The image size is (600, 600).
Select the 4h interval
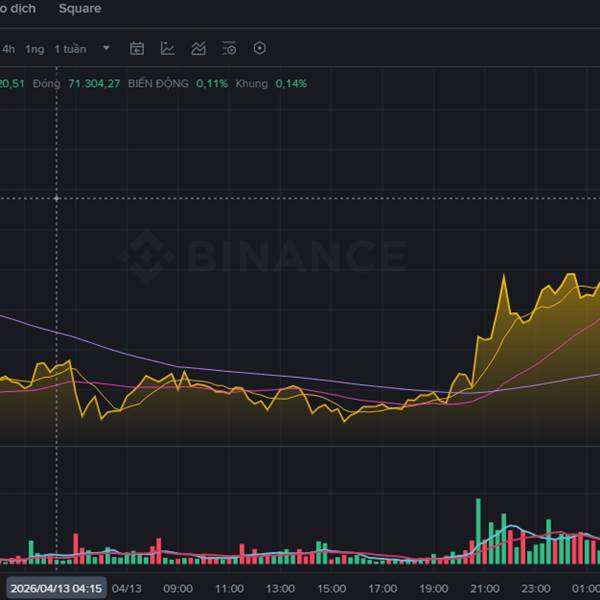(8, 48)
